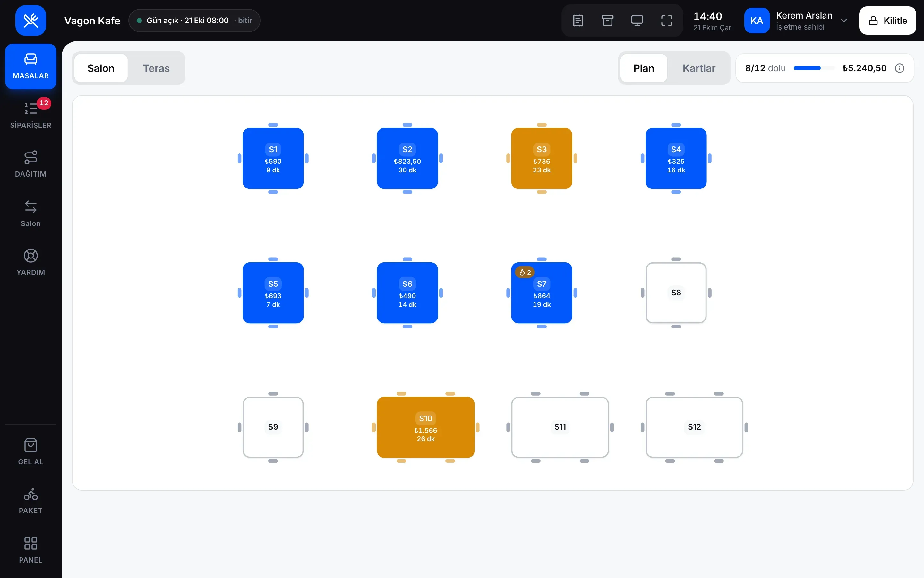Click the info icon next to ₺5.240,50
The width and height of the screenshot is (924, 578).
point(900,68)
